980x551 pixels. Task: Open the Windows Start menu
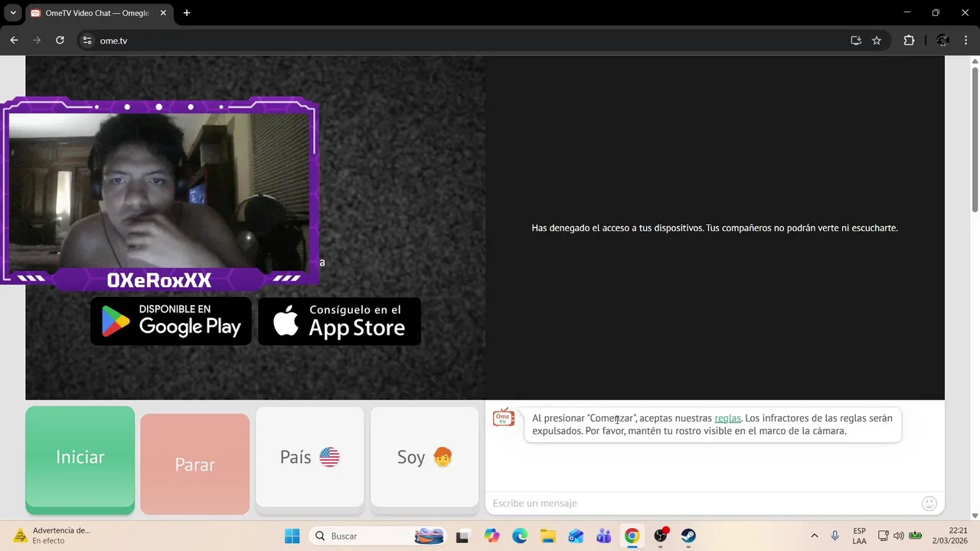coord(292,536)
